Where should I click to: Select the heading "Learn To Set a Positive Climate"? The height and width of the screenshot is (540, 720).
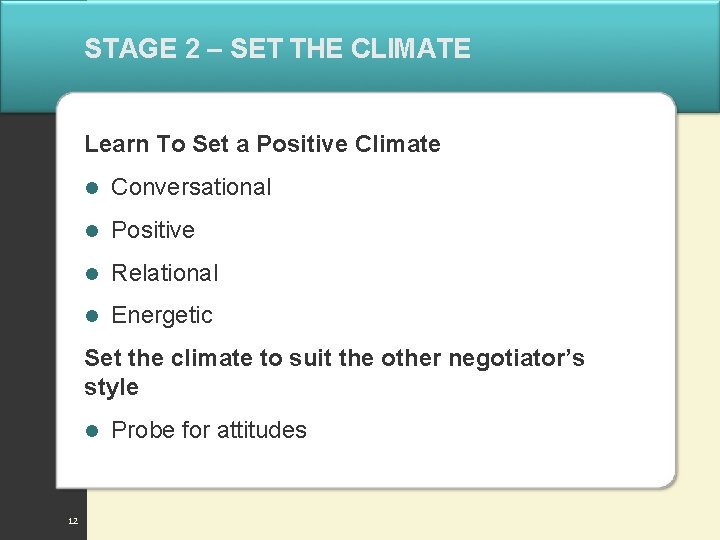tap(262, 144)
